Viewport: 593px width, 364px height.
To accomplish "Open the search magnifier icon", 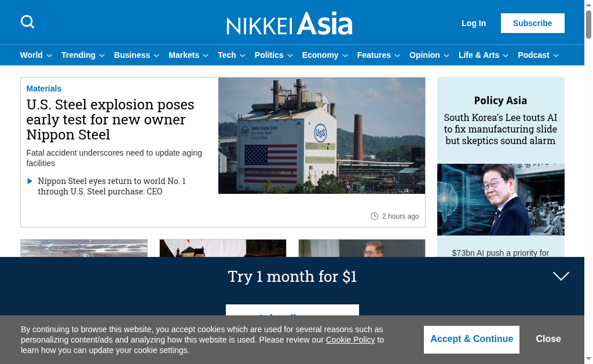I will tap(27, 22).
